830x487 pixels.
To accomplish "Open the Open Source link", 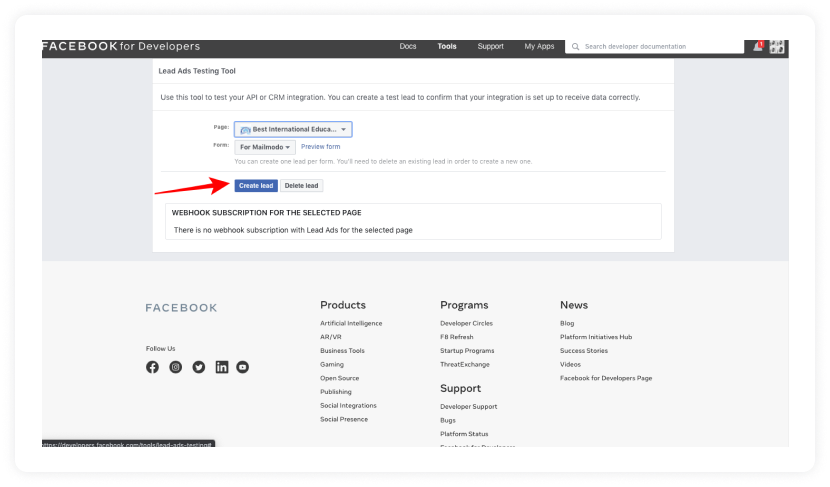I will [x=340, y=378].
